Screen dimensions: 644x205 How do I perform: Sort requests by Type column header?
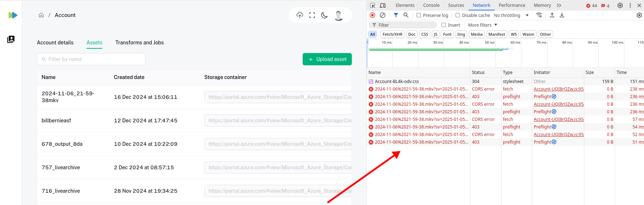tap(516, 73)
